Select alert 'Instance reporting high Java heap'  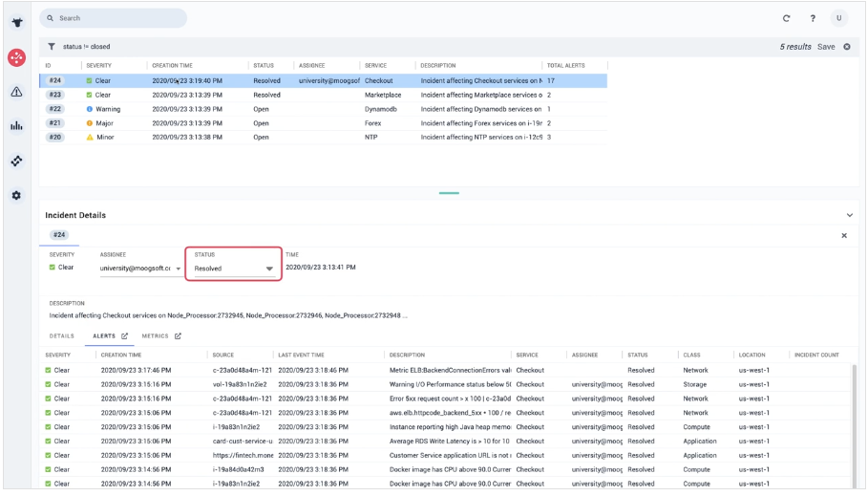click(x=446, y=427)
